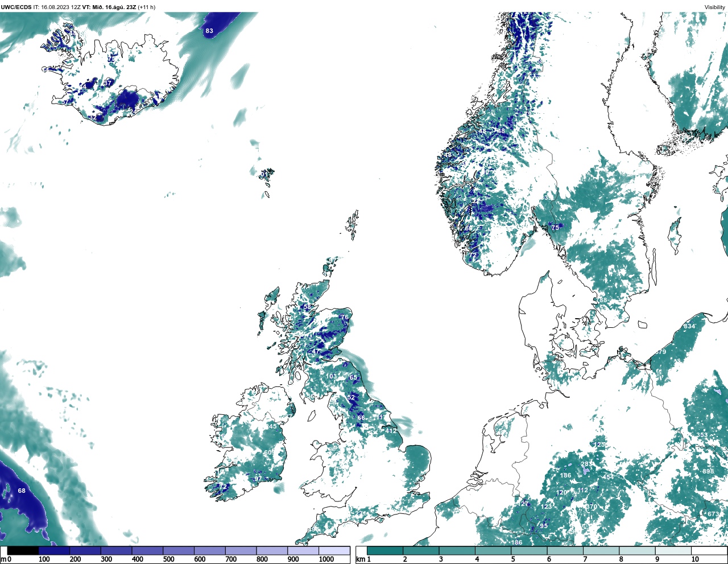Viewport: 728px width, 564px height.
Task: Click the black 0–100 m legend swatch
Action: tap(23, 551)
